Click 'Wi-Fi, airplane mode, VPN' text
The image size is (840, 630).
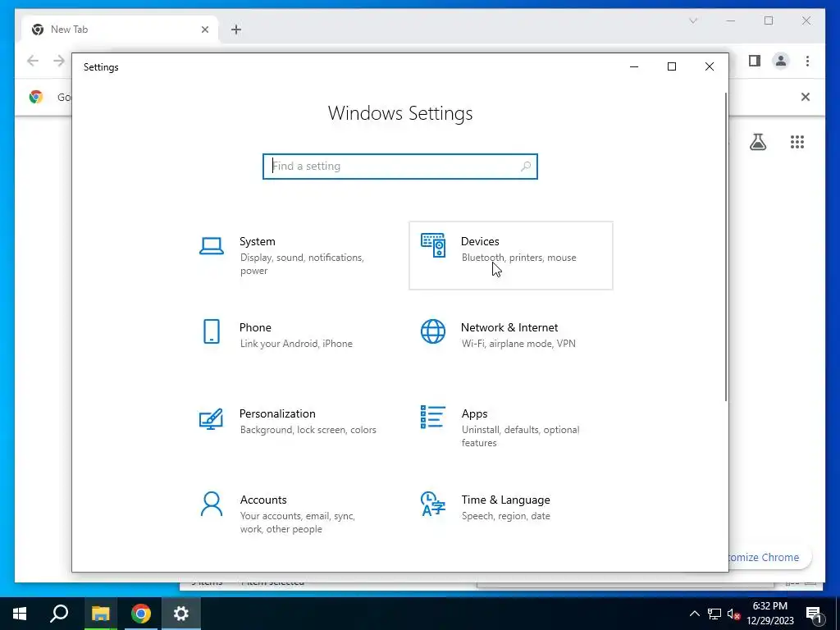(x=518, y=344)
